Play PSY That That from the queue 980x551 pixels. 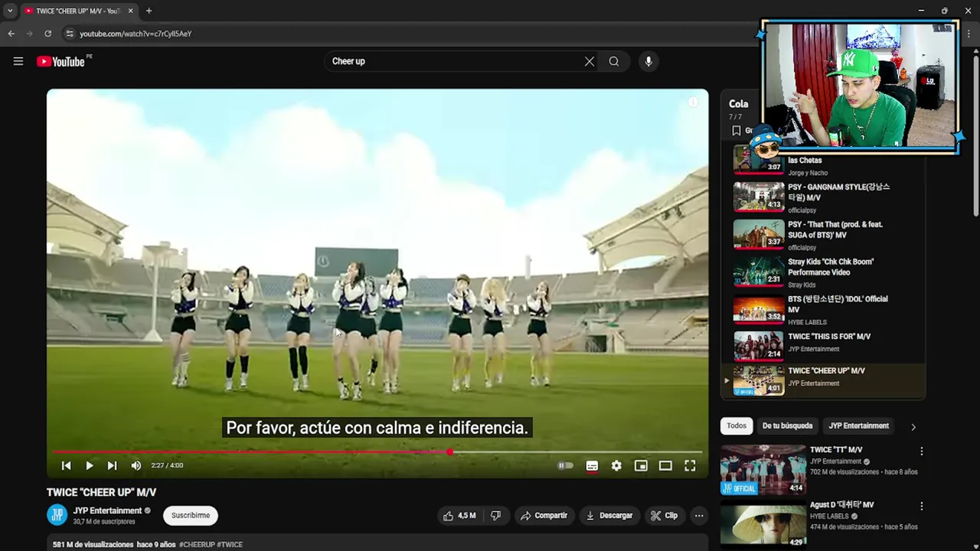click(x=823, y=234)
